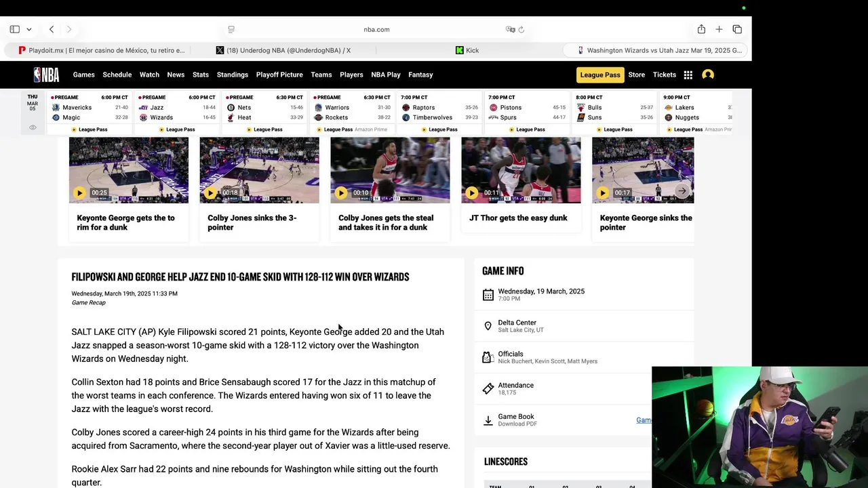Click the Game Book download icon
The height and width of the screenshot is (488, 868).
pyautogui.click(x=488, y=420)
